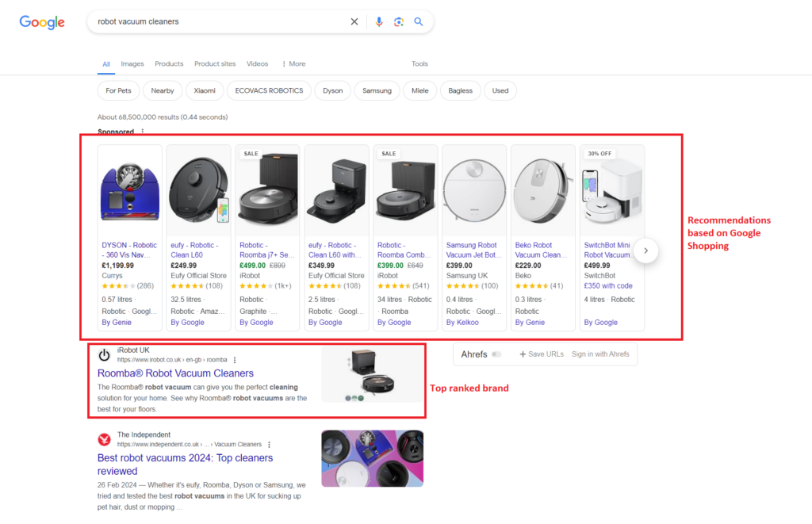Viewport: 812px width, 524px height.
Task: Open the Roomba j7+ product image
Action: coord(268,190)
